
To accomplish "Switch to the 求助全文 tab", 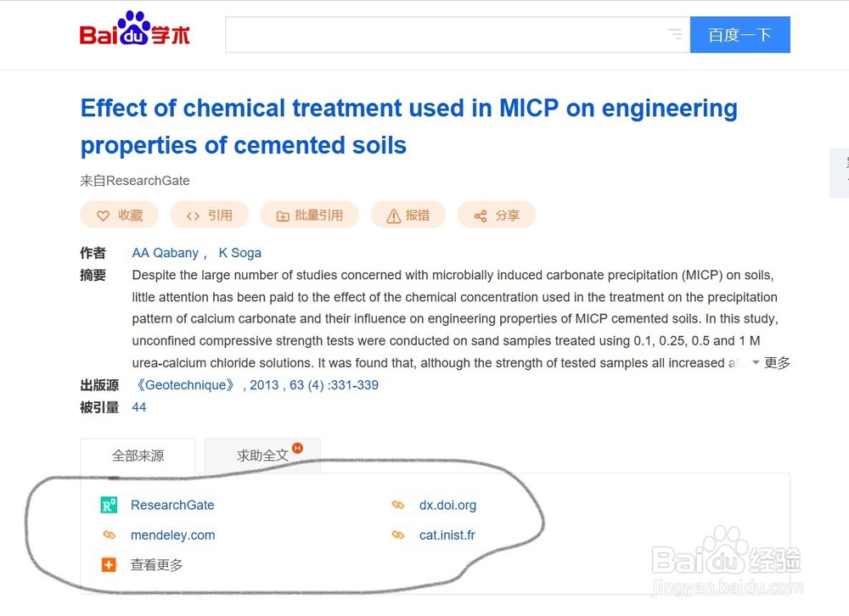I will (262, 456).
